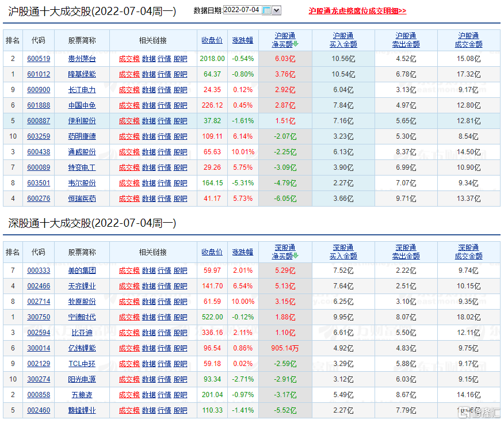Sort by 沪股通成交金额 column header

[469, 40]
